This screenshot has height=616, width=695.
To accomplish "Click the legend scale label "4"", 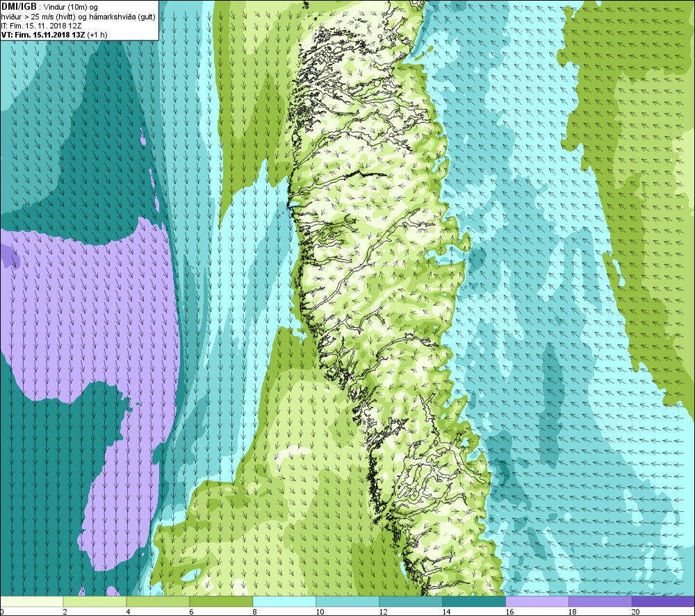I will [128, 612].
